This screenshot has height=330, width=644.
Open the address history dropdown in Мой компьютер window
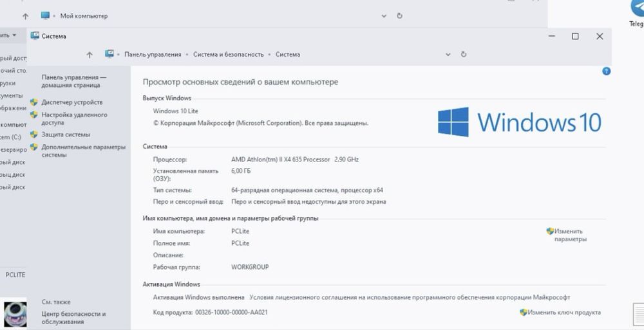tap(384, 16)
